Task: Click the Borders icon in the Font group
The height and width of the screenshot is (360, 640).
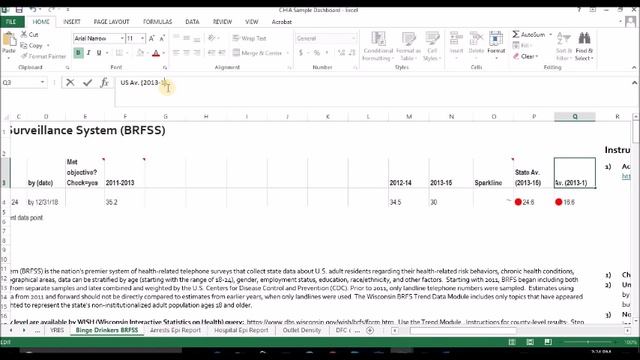Action: [x=119, y=53]
